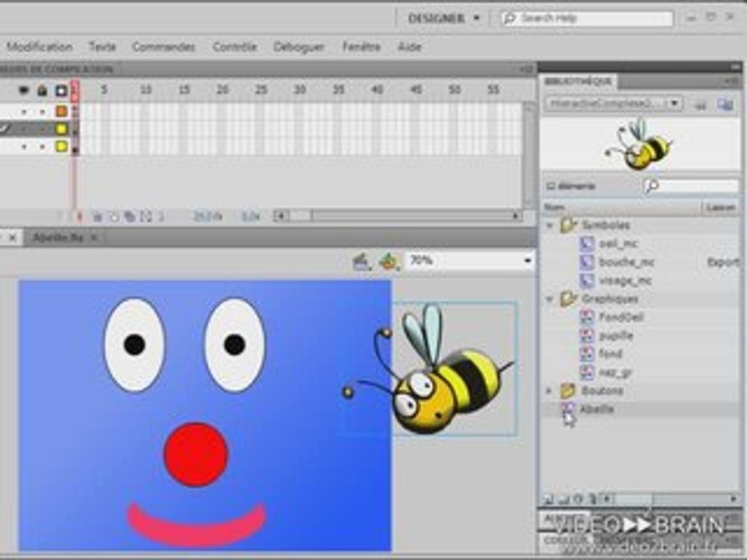Screen dimensions: 747x560
Task: Pin the current library icon
Action: click(700, 104)
